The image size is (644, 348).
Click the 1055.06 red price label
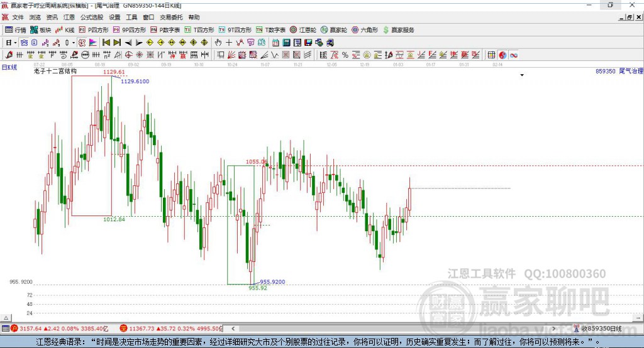click(x=257, y=161)
